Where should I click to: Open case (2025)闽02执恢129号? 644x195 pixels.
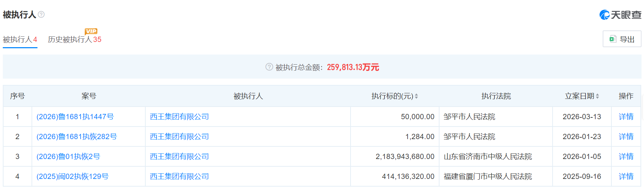72,176
